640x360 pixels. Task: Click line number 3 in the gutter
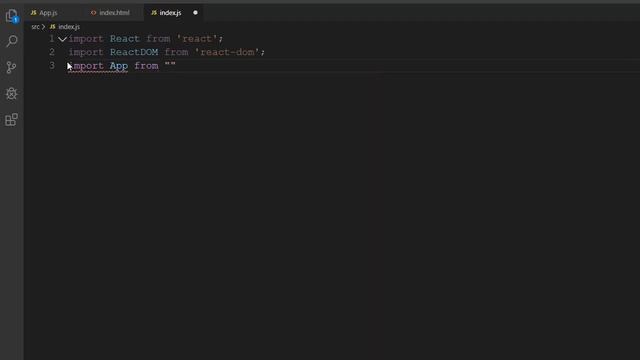(x=52, y=65)
